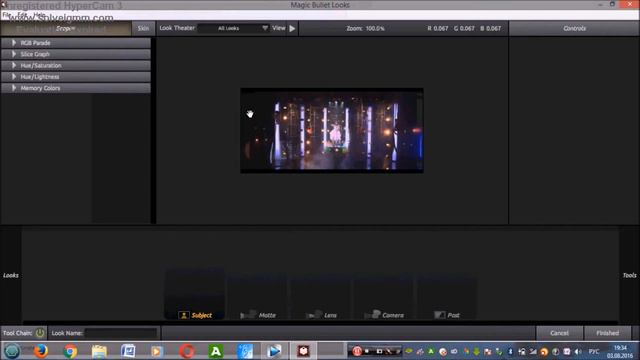Viewport: 640px width, 360px height.
Task: Switch to the Skin tab
Action: (x=143, y=29)
